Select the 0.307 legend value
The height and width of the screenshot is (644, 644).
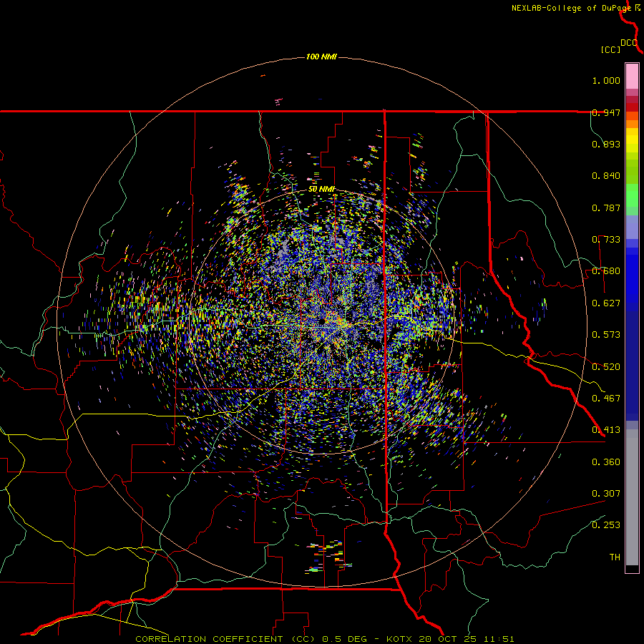click(x=606, y=494)
